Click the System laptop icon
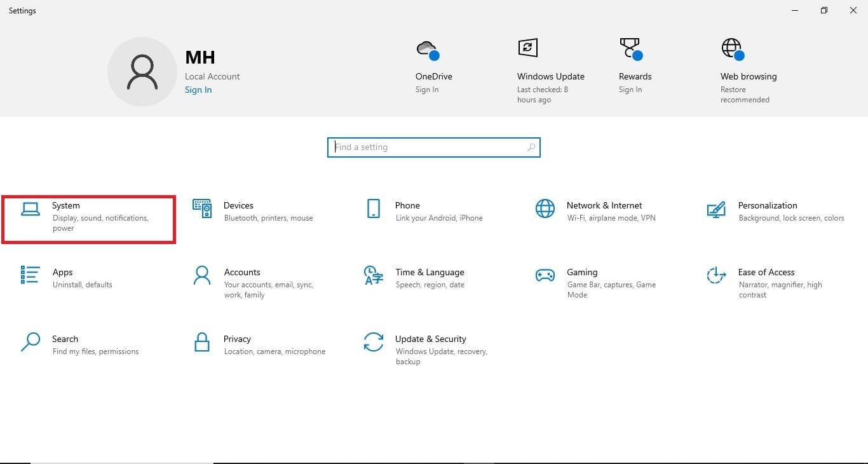868x464 pixels. 31,209
